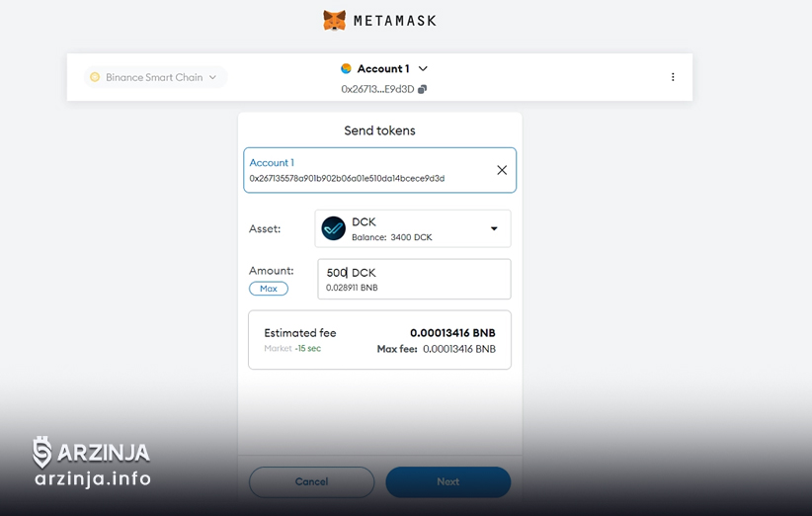This screenshot has width=812, height=516.
Task: Open the Binance Smart Chain network selector
Action: click(x=155, y=77)
